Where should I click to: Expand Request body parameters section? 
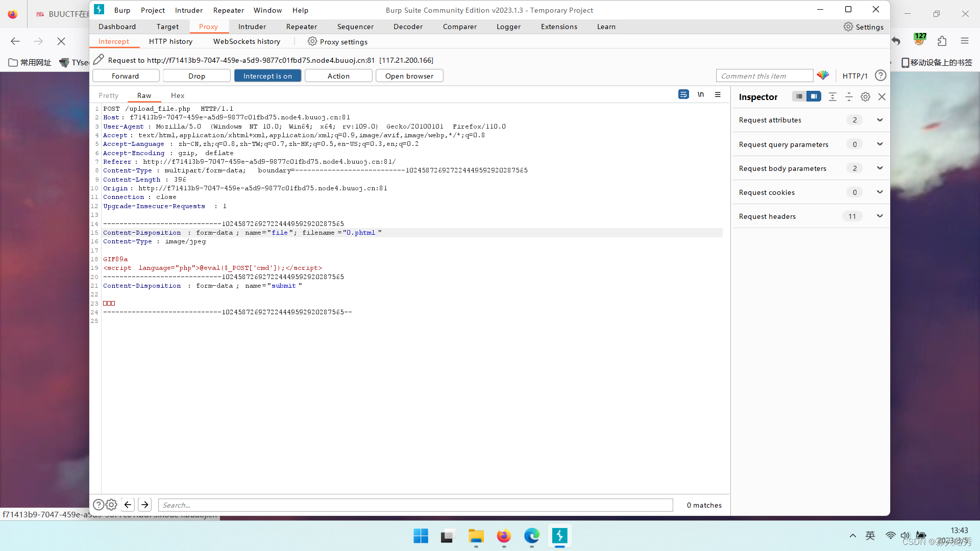879,168
